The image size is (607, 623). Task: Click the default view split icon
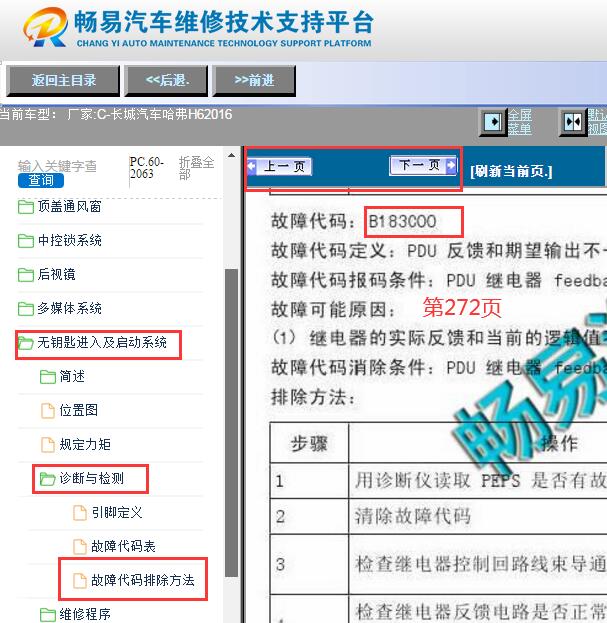point(573,122)
